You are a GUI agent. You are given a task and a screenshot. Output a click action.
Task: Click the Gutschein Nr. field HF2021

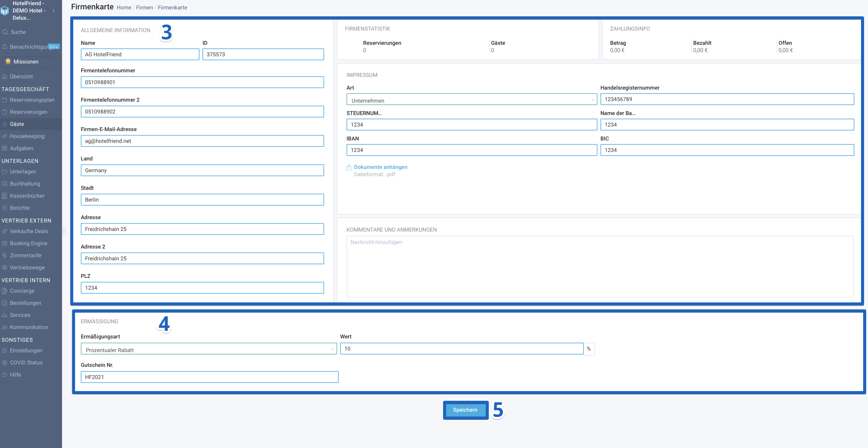coord(210,377)
